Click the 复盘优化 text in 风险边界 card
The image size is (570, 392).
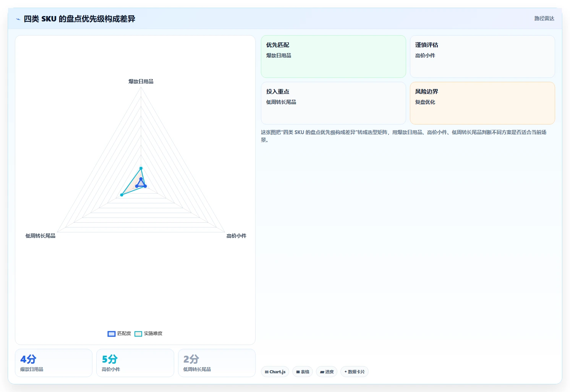425,102
